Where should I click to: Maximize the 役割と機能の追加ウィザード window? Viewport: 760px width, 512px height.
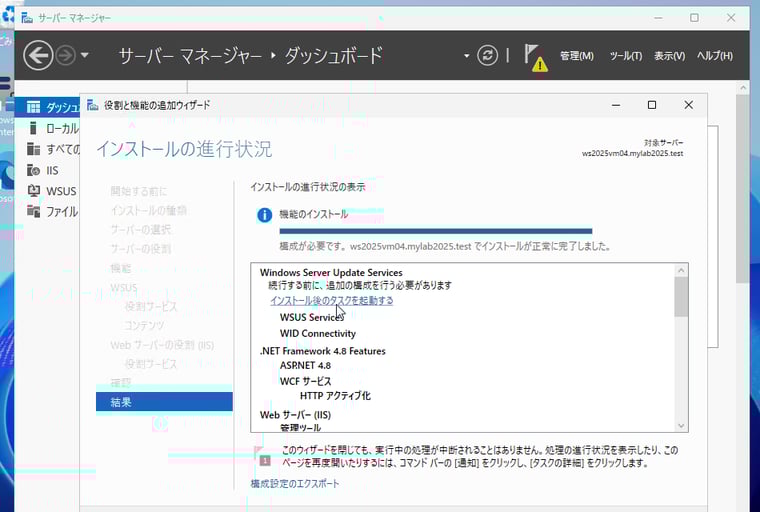click(652, 105)
